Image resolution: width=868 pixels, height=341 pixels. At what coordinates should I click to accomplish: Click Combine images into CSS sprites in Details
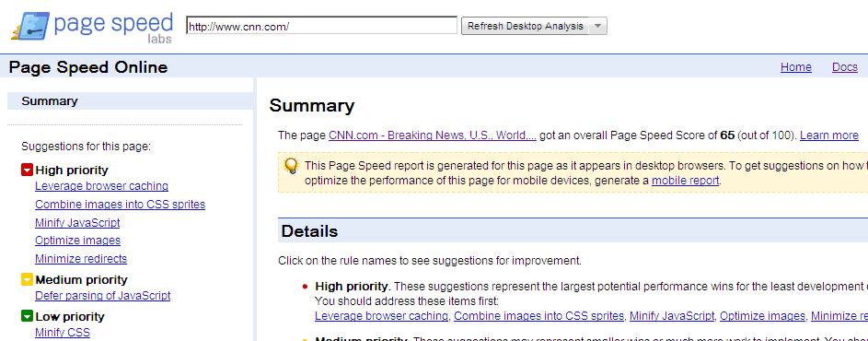[x=539, y=316]
